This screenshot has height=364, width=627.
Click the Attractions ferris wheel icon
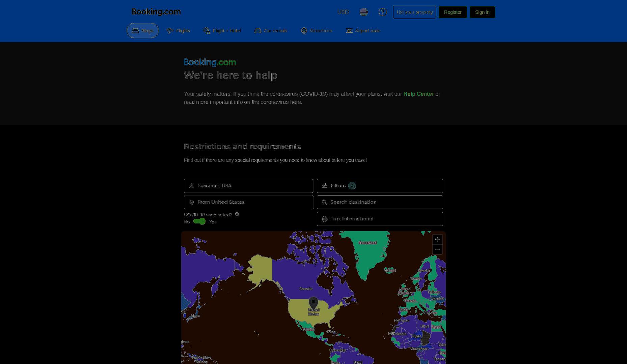tap(304, 31)
